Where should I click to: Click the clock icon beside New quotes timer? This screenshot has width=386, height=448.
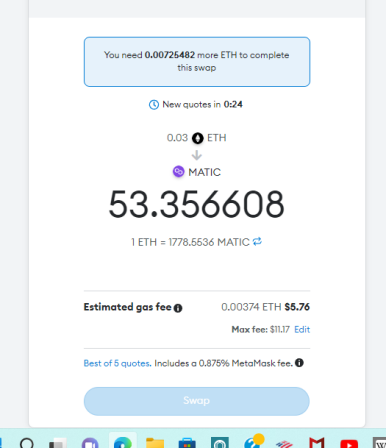[154, 105]
